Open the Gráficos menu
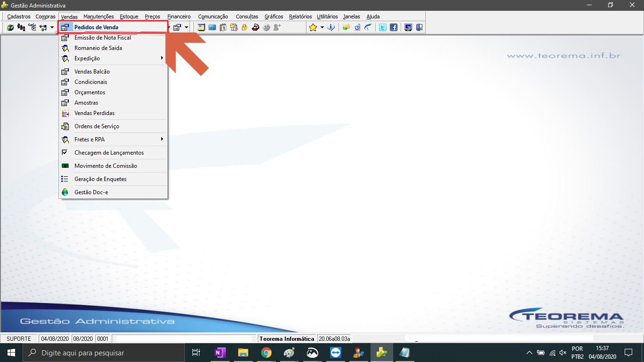Screen dimensions: 644x362 point(274,16)
